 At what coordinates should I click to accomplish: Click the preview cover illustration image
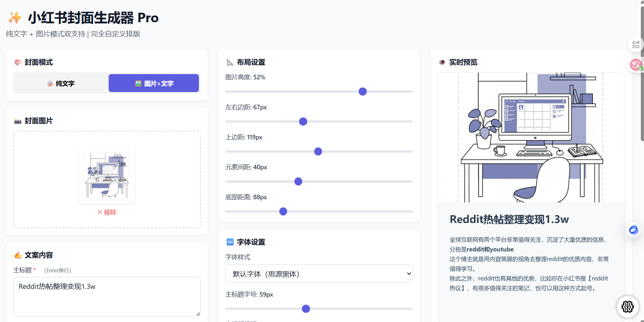[531, 138]
